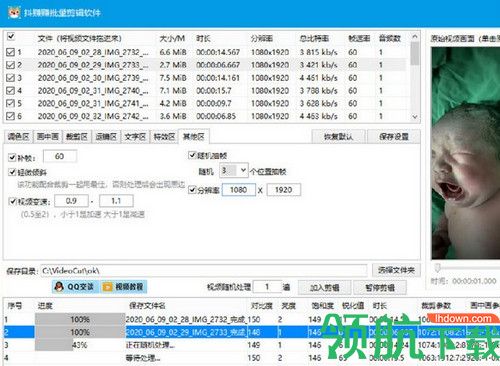Click the 保存文件名 column header
Viewport: 500px width, 366px height.
147,306
